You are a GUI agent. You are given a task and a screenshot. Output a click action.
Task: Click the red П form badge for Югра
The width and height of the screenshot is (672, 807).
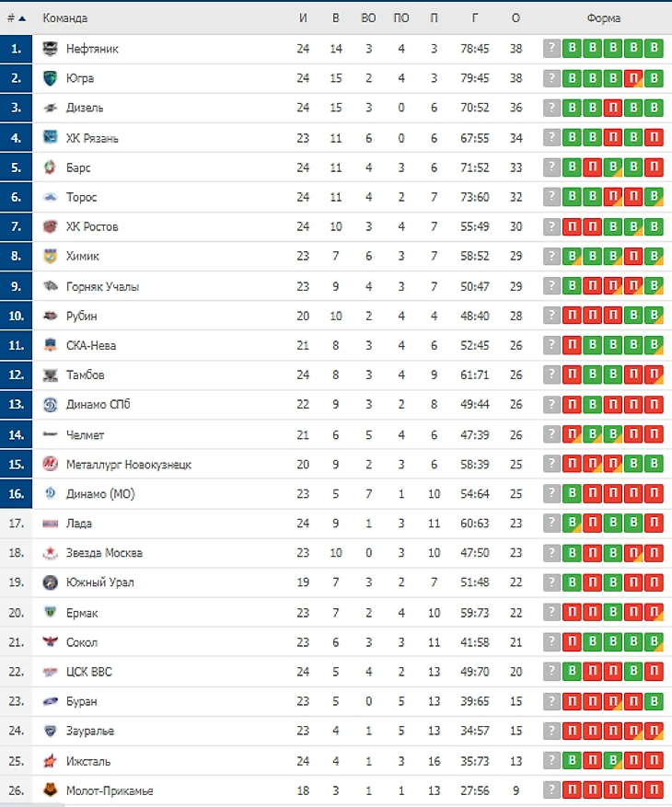coord(633,78)
